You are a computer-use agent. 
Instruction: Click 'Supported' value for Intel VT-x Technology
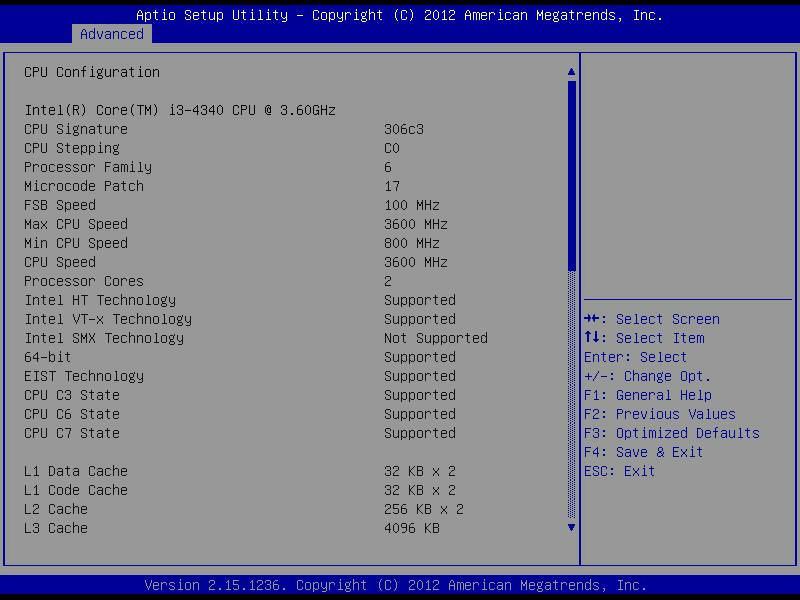click(420, 319)
